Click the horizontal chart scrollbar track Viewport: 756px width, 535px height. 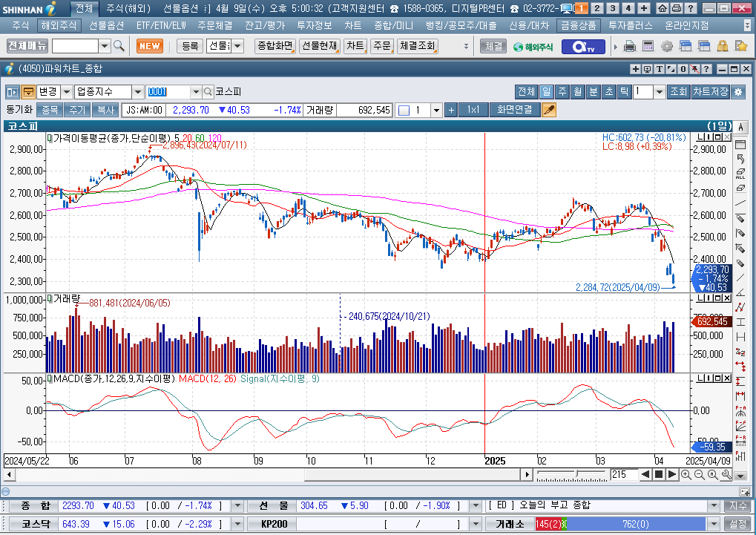[x=266, y=475]
